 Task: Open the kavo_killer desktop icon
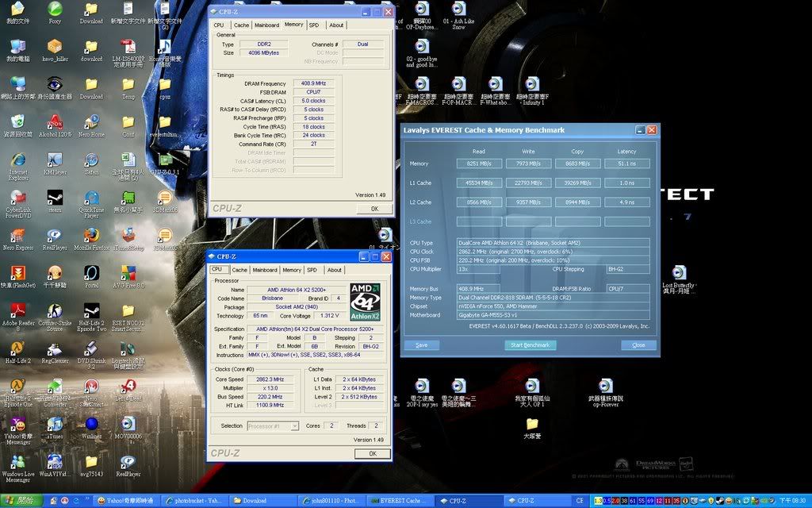55,50
